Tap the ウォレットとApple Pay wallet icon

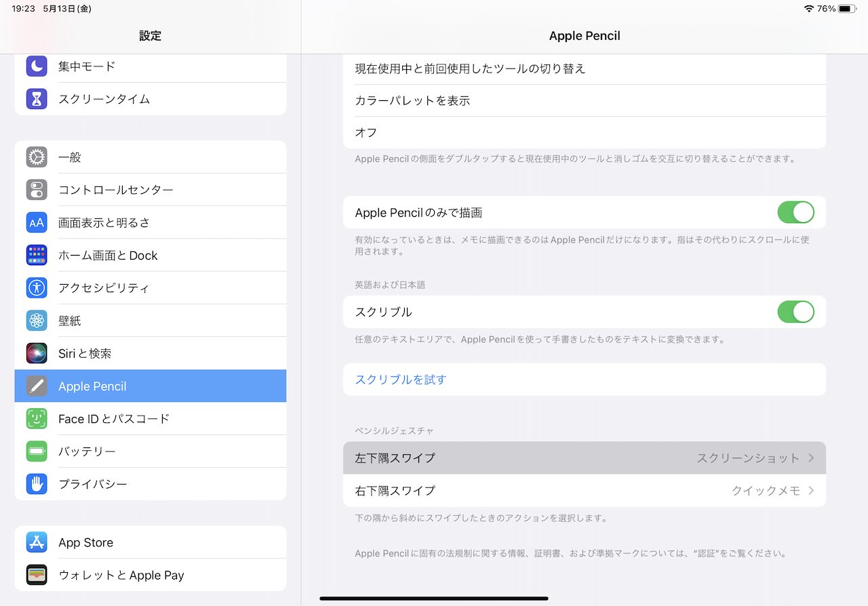pyautogui.click(x=37, y=575)
